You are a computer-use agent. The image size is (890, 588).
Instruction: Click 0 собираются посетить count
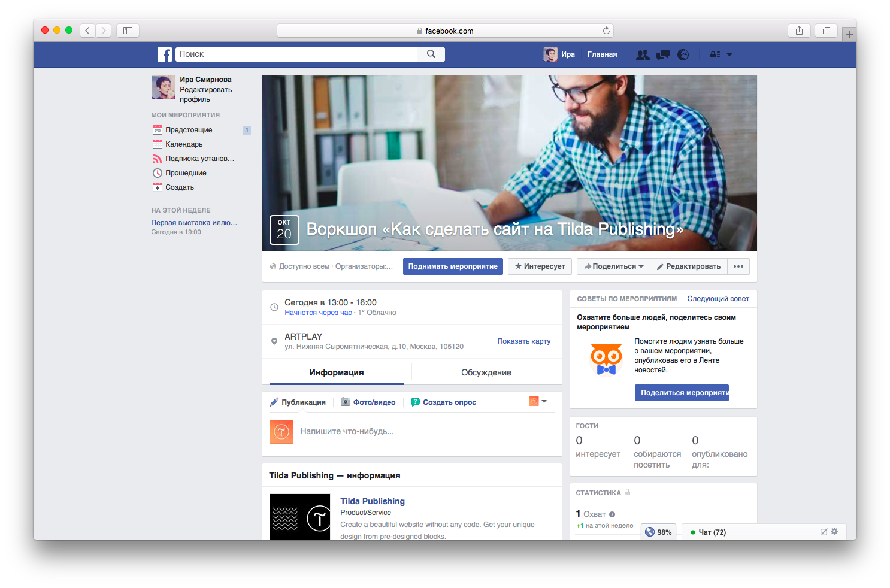(x=657, y=452)
